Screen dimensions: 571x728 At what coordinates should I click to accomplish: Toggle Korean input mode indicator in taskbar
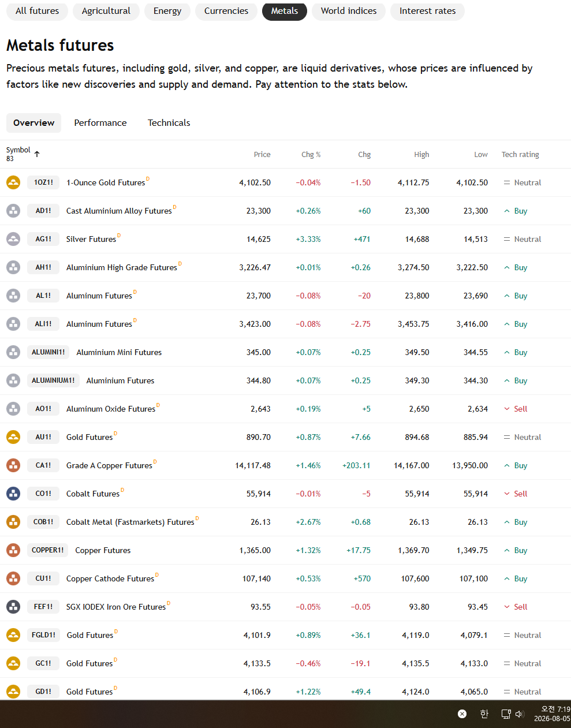click(x=484, y=714)
